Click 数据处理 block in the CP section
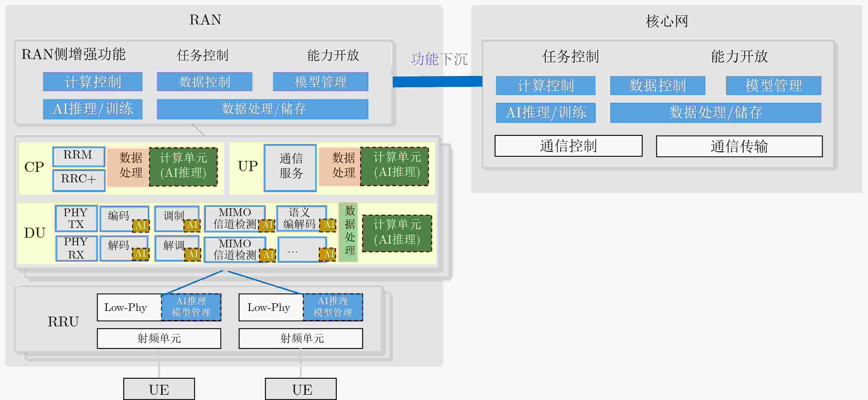This screenshot has height=400, width=868. click(128, 168)
